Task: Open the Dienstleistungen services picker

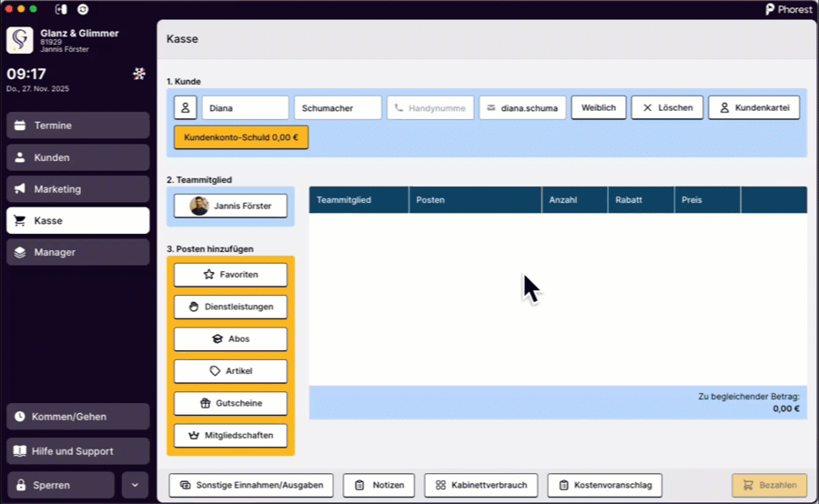Action: click(230, 307)
